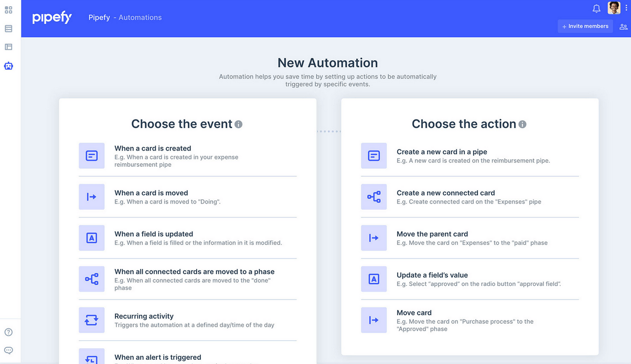Click the loop icon for Recurring activity

click(92, 320)
